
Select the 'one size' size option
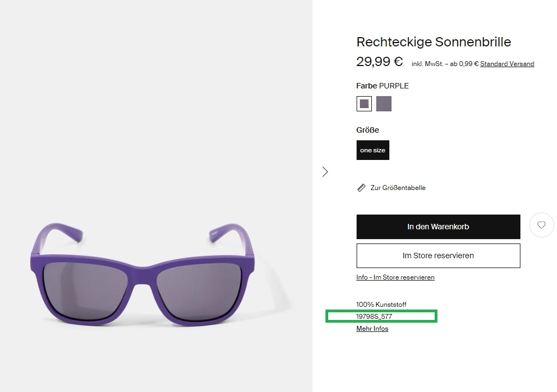click(372, 150)
